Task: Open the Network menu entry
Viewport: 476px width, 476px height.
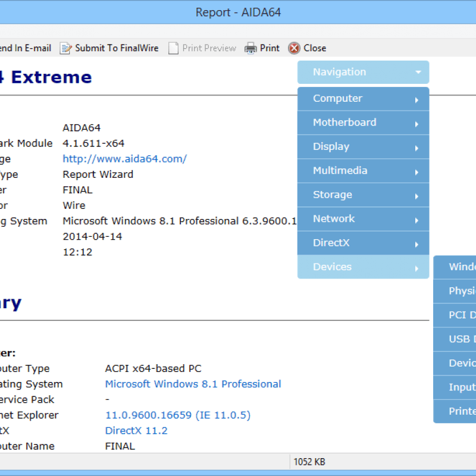Action: [x=334, y=219]
